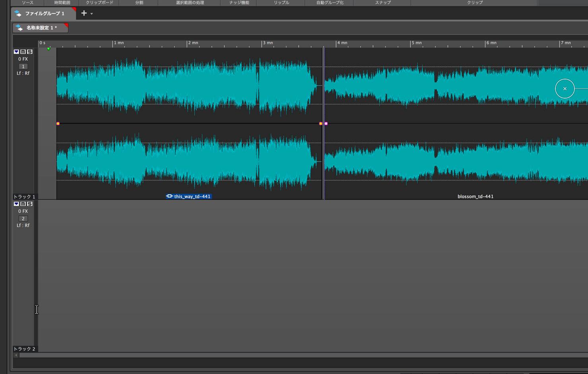Click the 7 mn mark on the time ruler
This screenshot has height=374, width=588.
pyautogui.click(x=565, y=43)
